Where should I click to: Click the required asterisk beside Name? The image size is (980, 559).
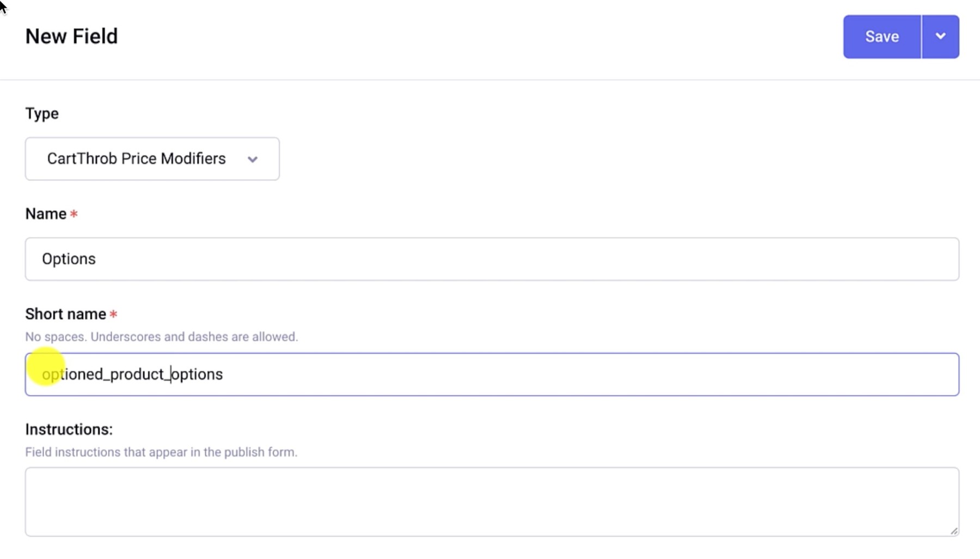74,214
